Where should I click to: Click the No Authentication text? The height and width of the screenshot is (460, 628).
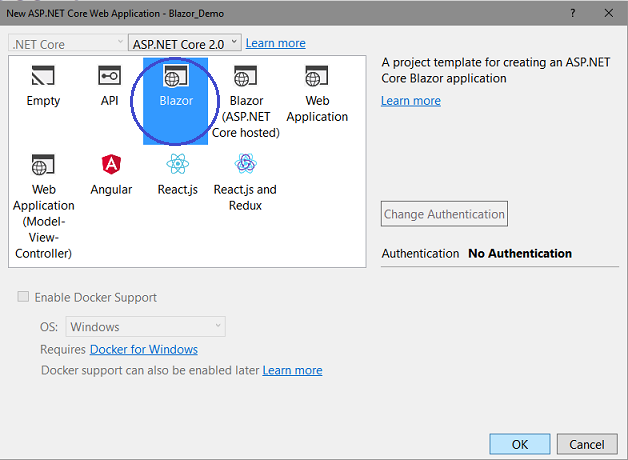pos(520,253)
